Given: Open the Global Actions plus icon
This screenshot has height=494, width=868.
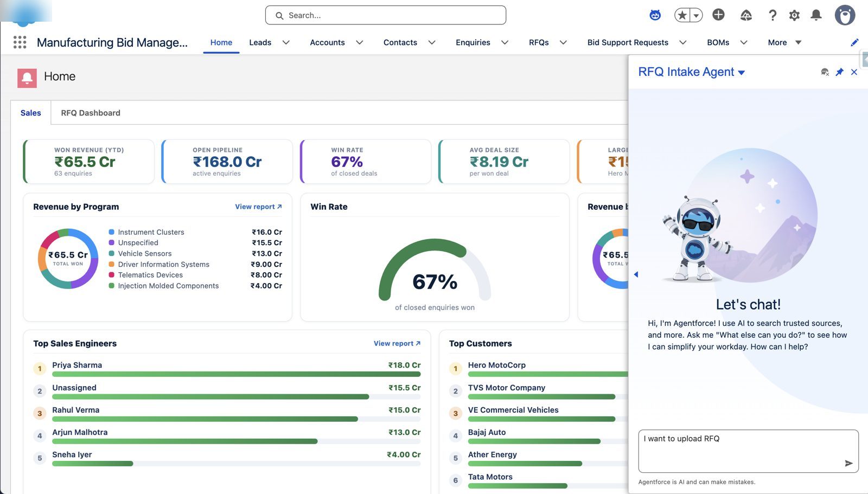Looking at the screenshot, I should click(718, 15).
